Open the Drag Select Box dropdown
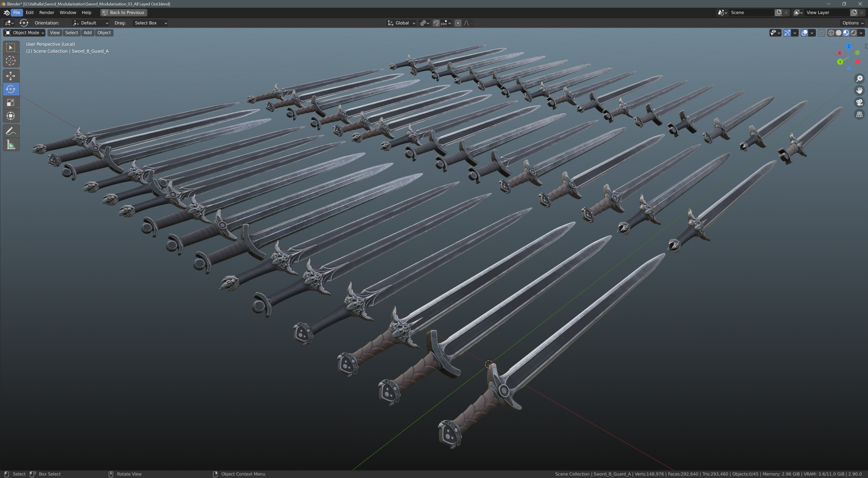 150,23
